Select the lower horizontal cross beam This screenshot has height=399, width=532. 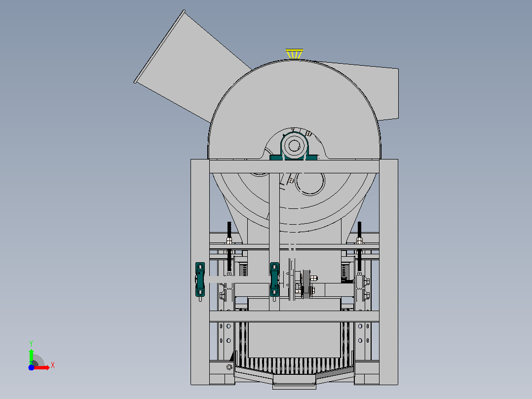click(294, 316)
